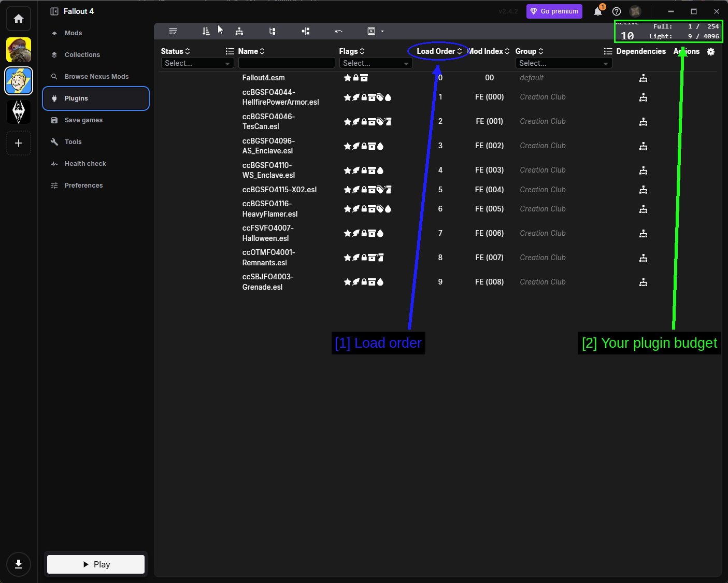Open Health check in the sidebar
The height and width of the screenshot is (583, 728).
(x=96, y=164)
